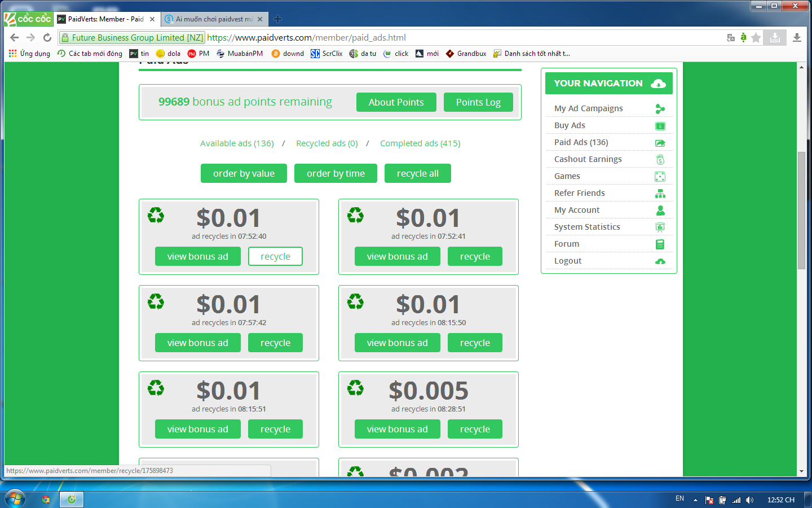This screenshot has height=508, width=812.
Task: Open the Windows Start menu
Action: [x=15, y=499]
